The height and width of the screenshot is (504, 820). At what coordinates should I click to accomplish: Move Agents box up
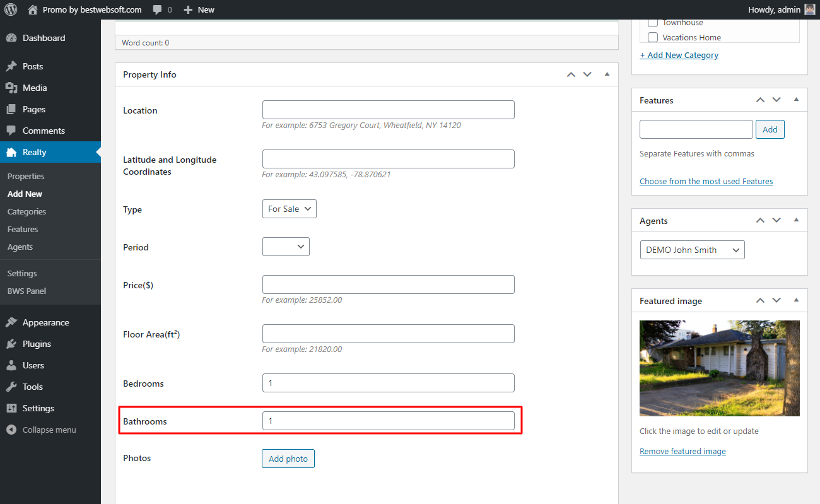tap(760, 220)
